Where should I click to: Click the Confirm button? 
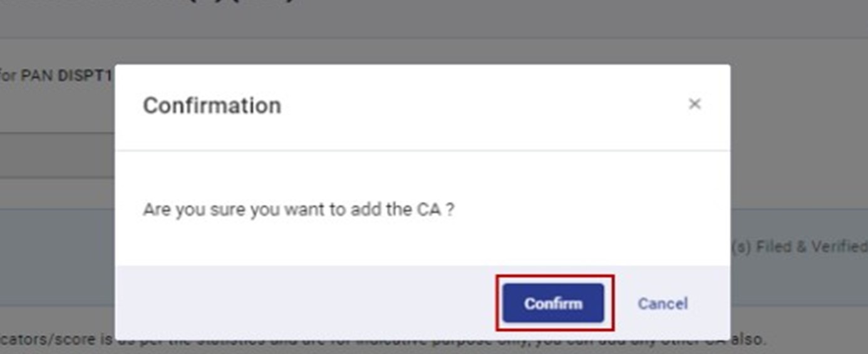click(553, 303)
